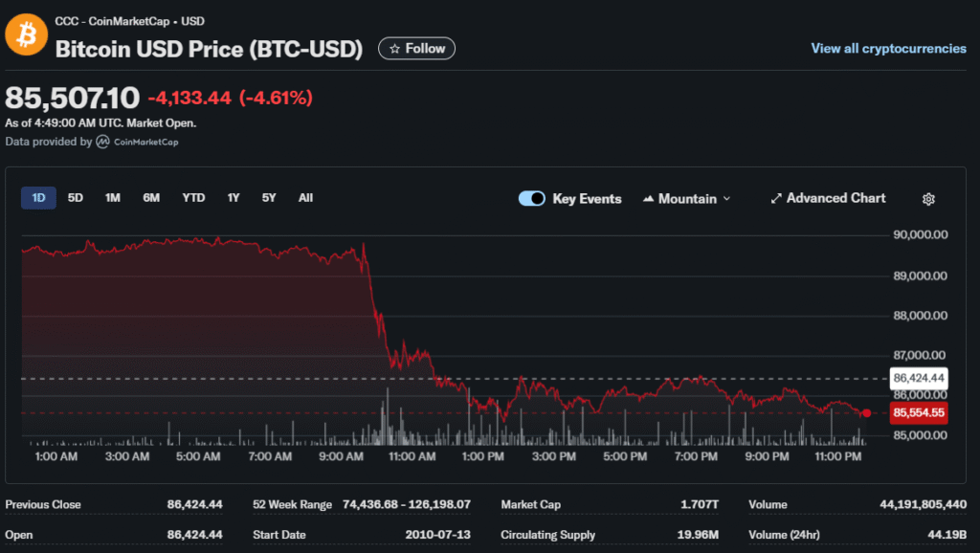Select the 1M chart range
980x553 pixels.
(x=113, y=198)
